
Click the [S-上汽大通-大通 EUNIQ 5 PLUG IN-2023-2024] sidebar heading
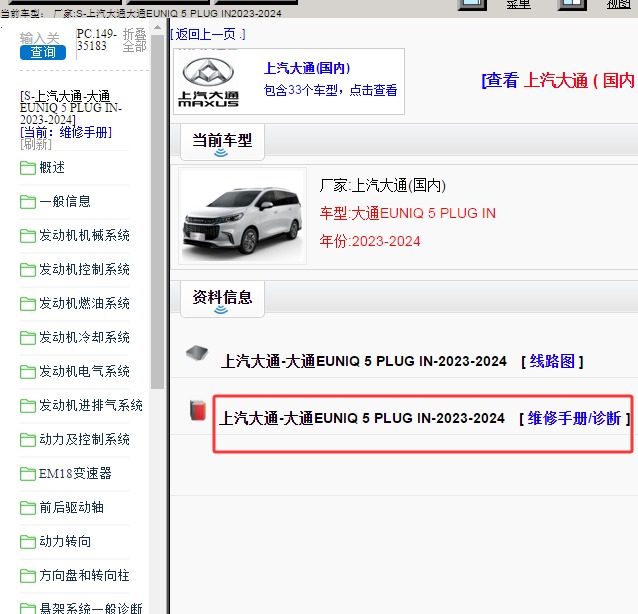[x=71, y=108]
